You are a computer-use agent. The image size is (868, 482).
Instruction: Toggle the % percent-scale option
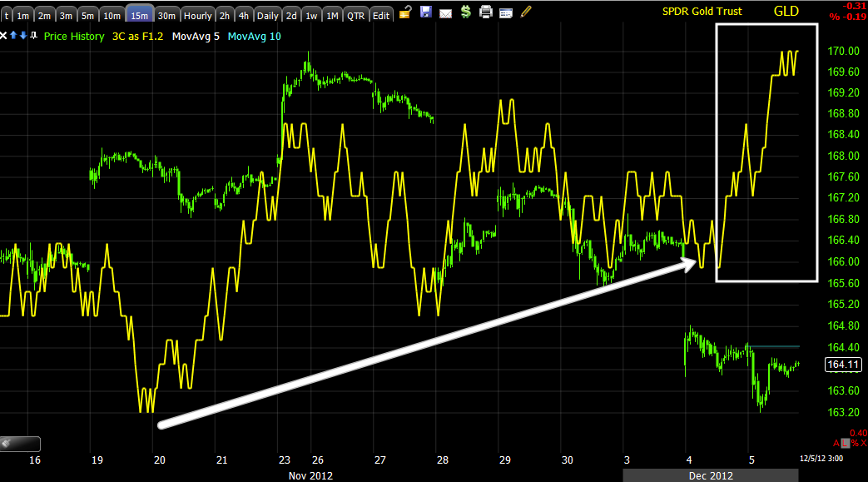click(854, 443)
